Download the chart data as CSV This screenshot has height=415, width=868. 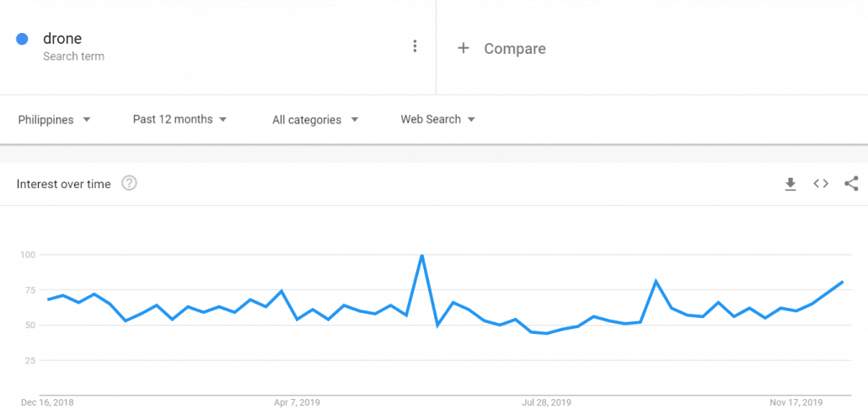point(790,184)
